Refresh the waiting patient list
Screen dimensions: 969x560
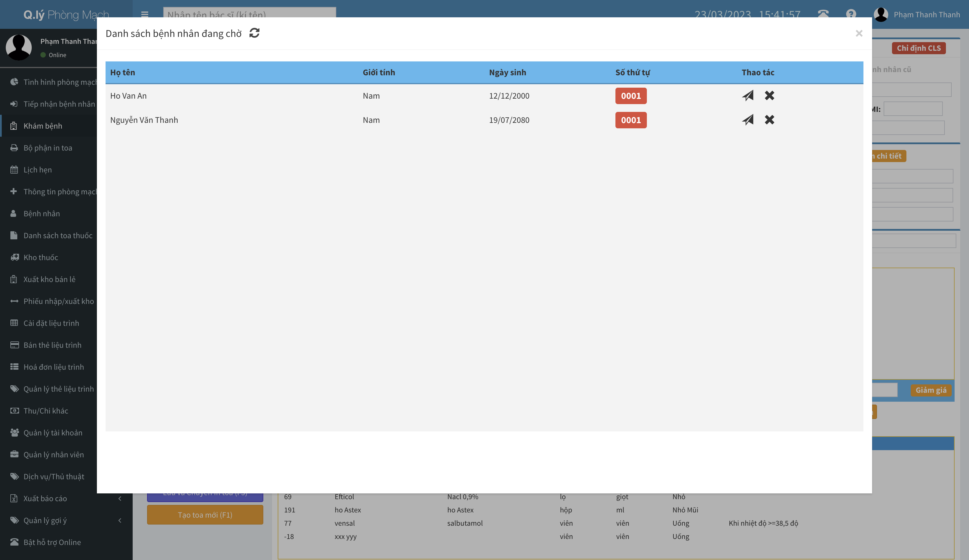pos(254,33)
